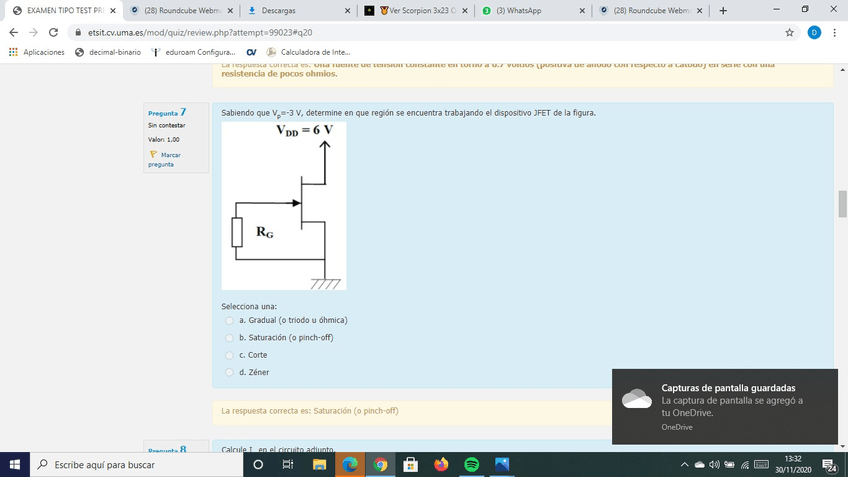Select option a. Gradual (o triodo u óhmica)
Viewport: 848px width, 477px height.
click(x=229, y=320)
